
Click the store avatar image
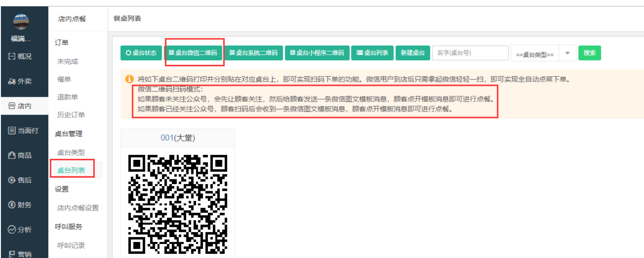coord(21,21)
